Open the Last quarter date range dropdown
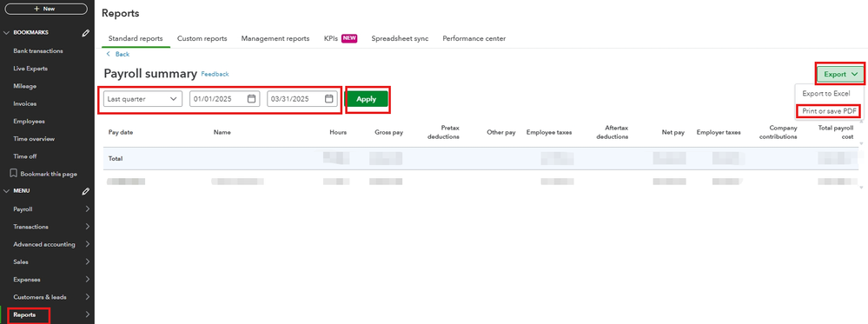The height and width of the screenshot is (324, 868). click(142, 99)
